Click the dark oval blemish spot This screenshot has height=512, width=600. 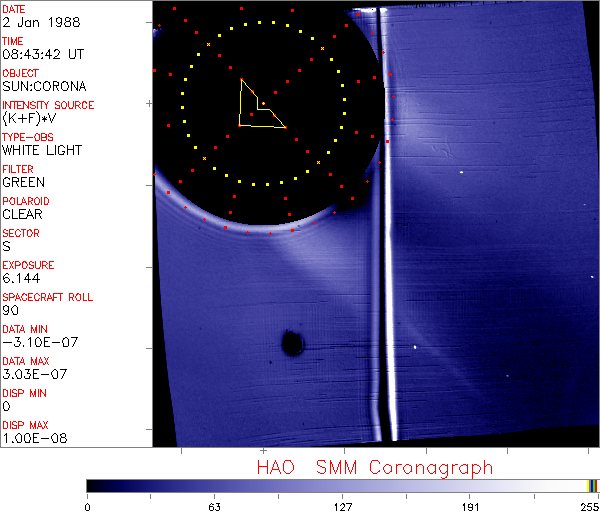[292, 344]
